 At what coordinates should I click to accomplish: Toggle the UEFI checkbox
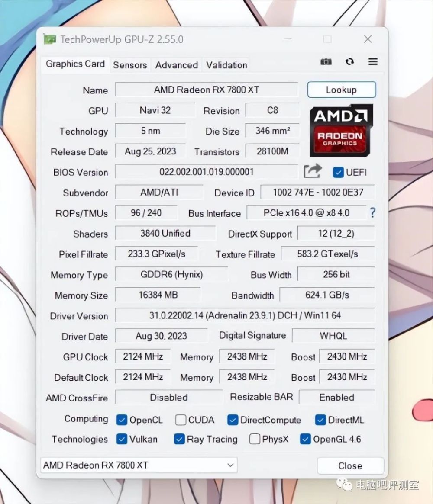[x=338, y=172]
